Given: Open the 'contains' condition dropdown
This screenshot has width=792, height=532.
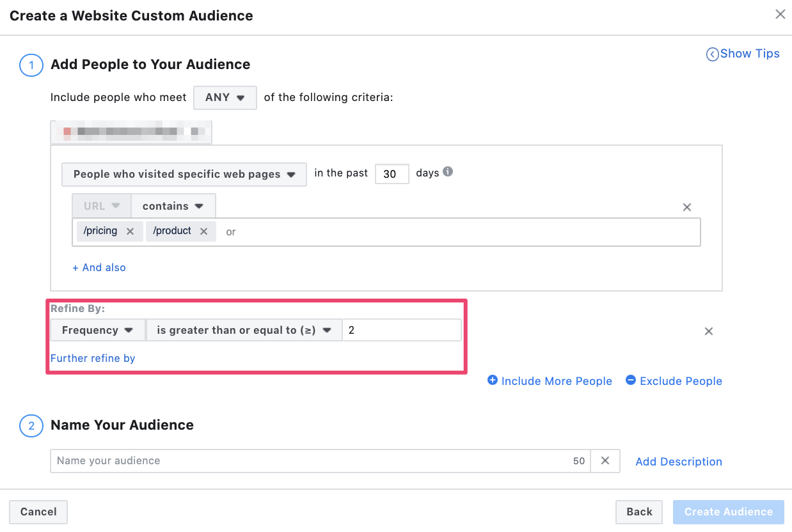Looking at the screenshot, I should coord(173,205).
